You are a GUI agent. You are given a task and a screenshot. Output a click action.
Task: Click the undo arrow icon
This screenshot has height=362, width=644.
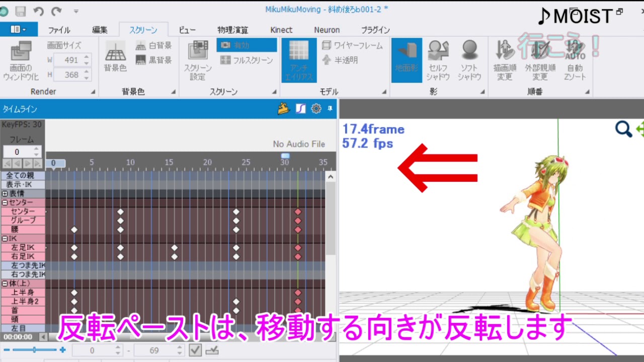coord(38,11)
